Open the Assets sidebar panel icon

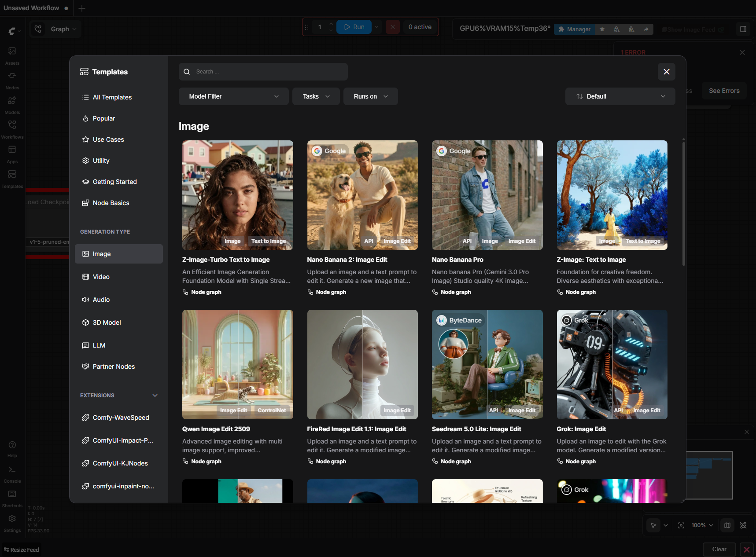[12, 51]
